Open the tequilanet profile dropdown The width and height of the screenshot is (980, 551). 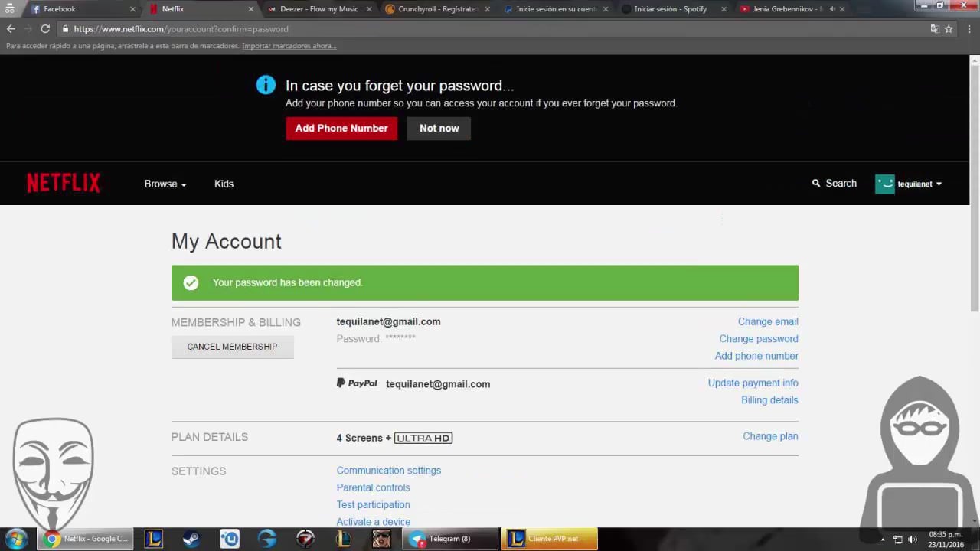click(920, 184)
